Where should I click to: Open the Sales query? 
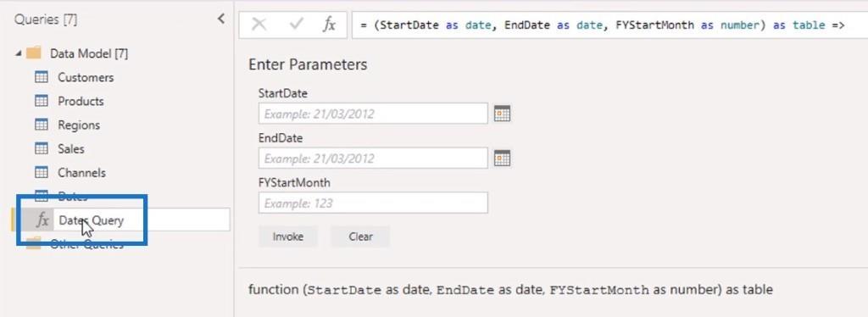click(71, 149)
